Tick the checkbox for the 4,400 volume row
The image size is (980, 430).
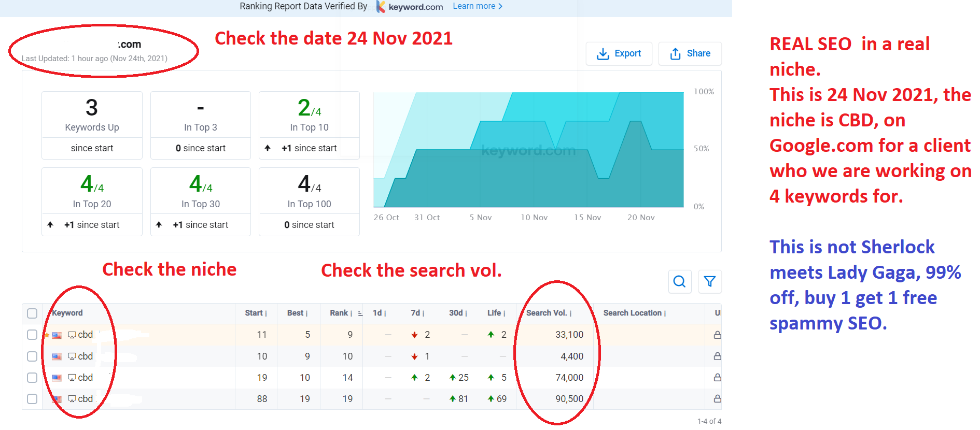pyautogui.click(x=32, y=356)
